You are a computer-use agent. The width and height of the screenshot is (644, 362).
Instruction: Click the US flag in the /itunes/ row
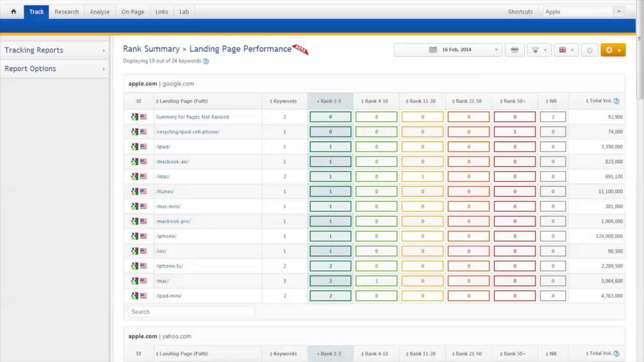(143, 192)
